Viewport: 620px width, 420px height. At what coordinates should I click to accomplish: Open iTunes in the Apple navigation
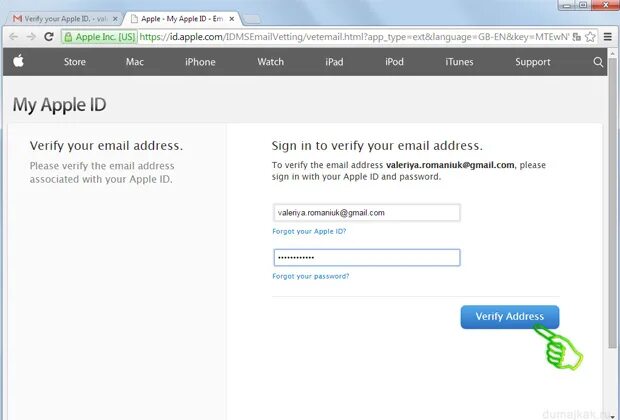coord(459,62)
